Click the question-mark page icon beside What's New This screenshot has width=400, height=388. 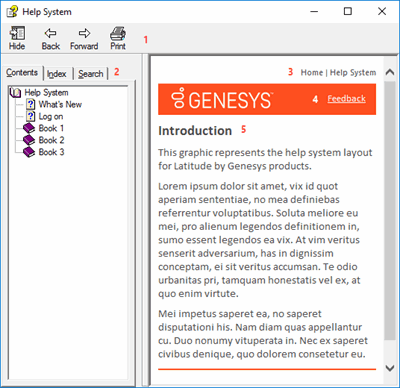[x=30, y=104]
